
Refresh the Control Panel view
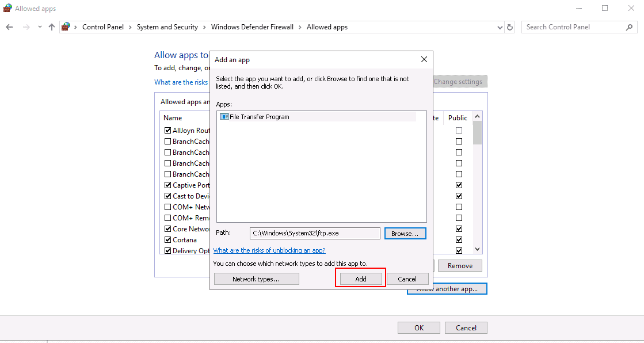(x=510, y=27)
